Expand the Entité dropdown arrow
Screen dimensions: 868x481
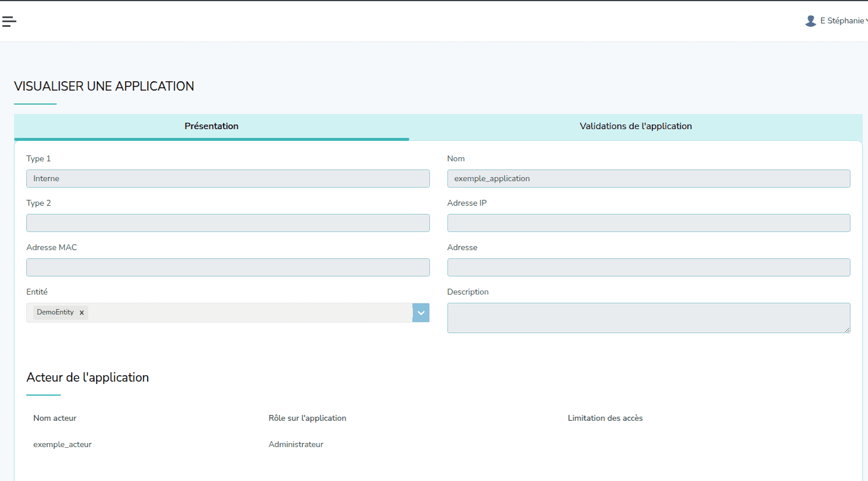point(421,313)
